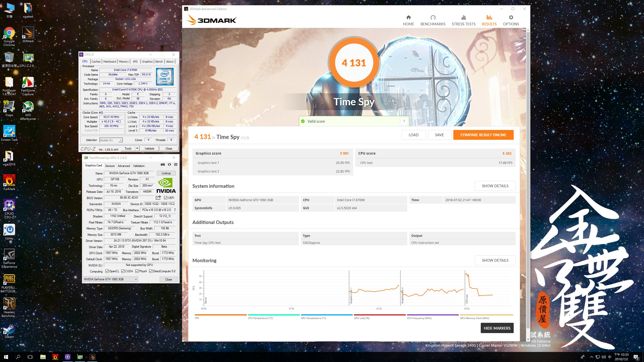Toggle the OpenCL checkbox in GPU-Z
Screen dimensions: 644x362
click(107, 271)
